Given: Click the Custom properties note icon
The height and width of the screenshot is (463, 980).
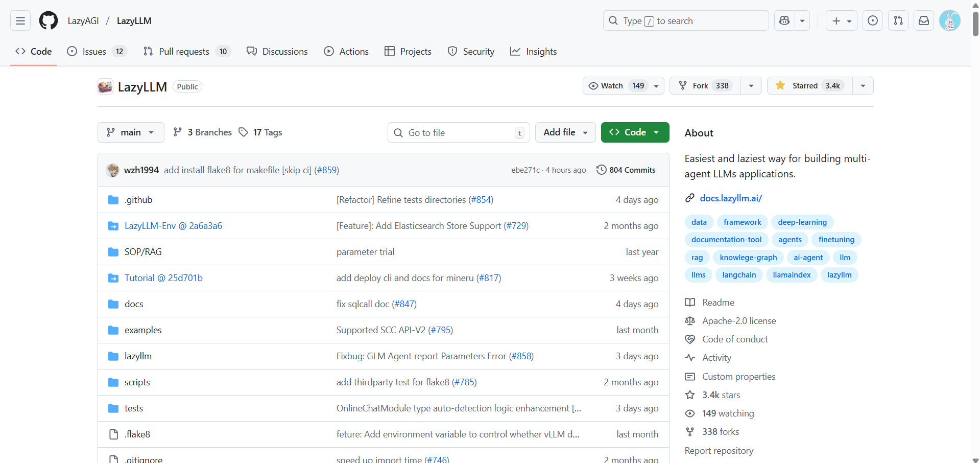Looking at the screenshot, I should [x=690, y=377].
